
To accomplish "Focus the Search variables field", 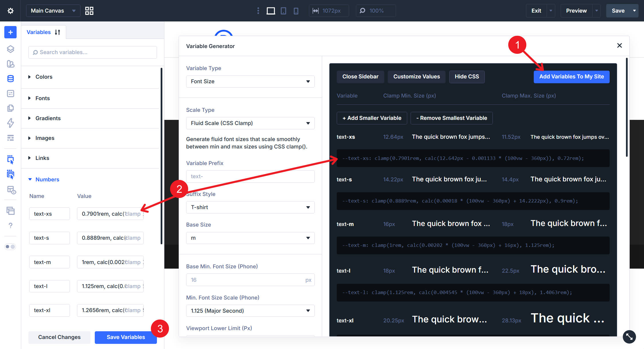I will point(92,52).
